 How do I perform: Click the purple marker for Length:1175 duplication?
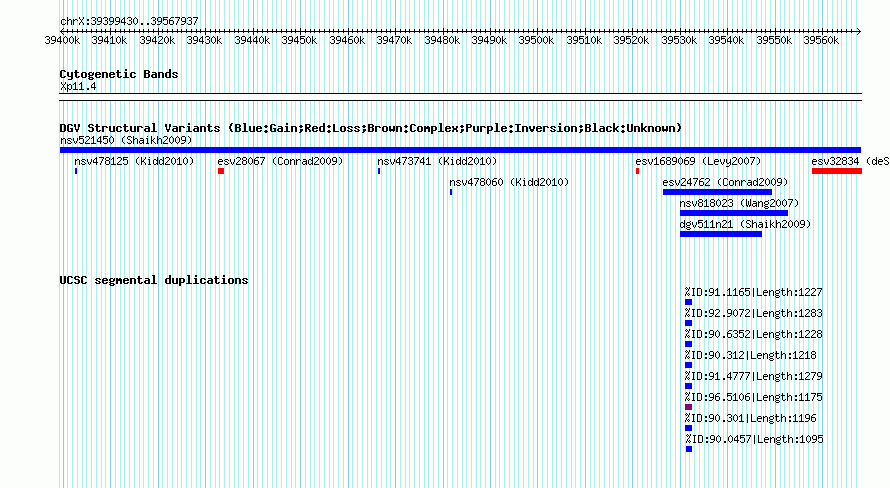pyautogui.click(x=689, y=407)
